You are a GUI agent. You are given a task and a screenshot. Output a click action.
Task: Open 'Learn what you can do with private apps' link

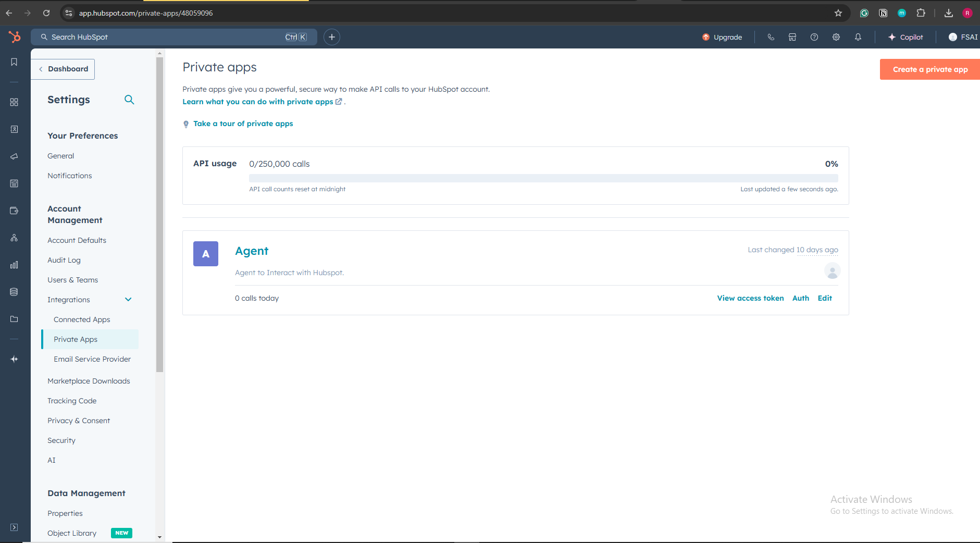262,102
